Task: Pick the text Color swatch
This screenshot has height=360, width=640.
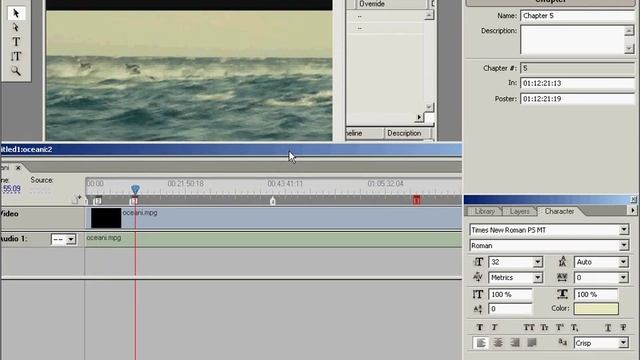Action: [596, 309]
